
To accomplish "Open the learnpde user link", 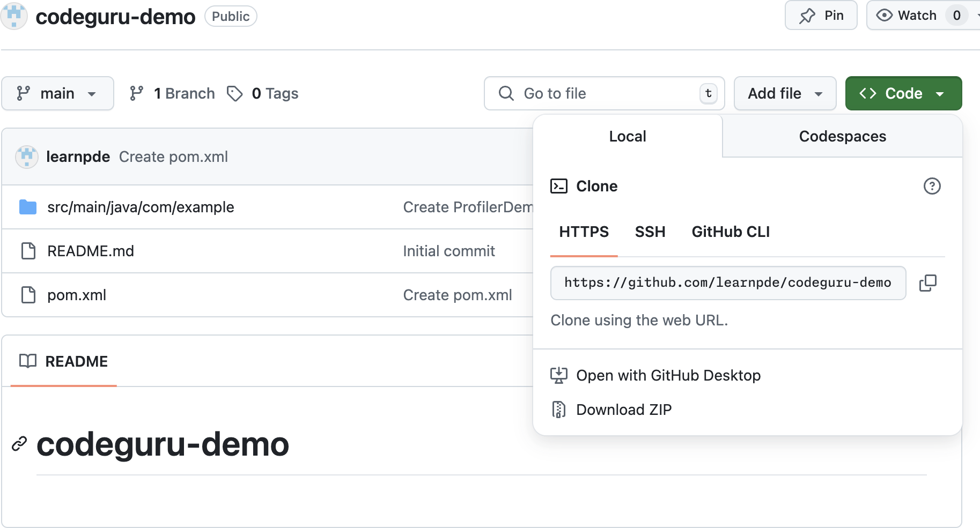I will point(78,157).
